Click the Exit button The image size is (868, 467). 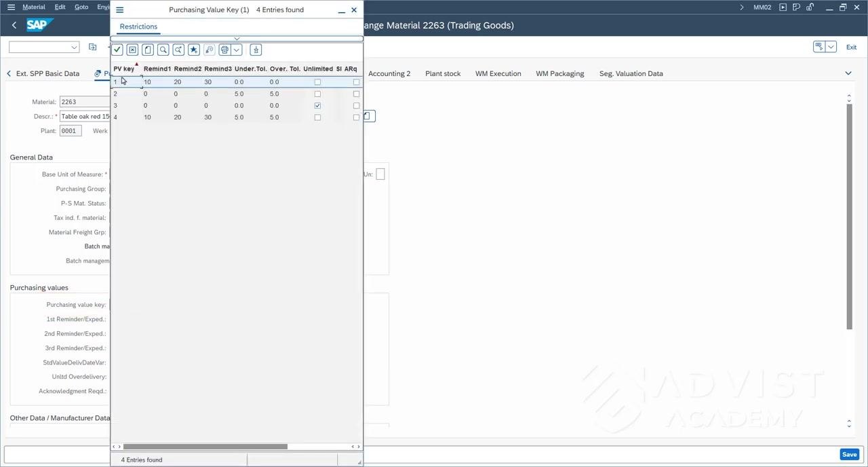coord(851,47)
